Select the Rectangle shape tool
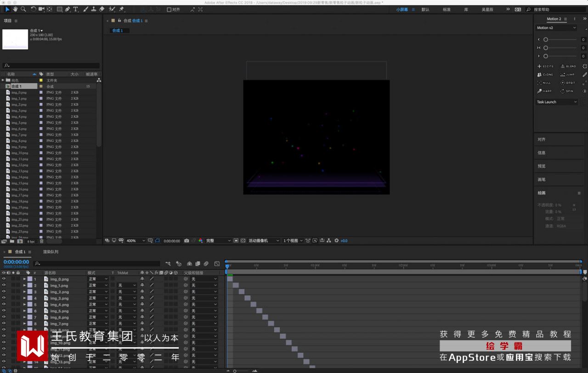 [x=60, y=9]
